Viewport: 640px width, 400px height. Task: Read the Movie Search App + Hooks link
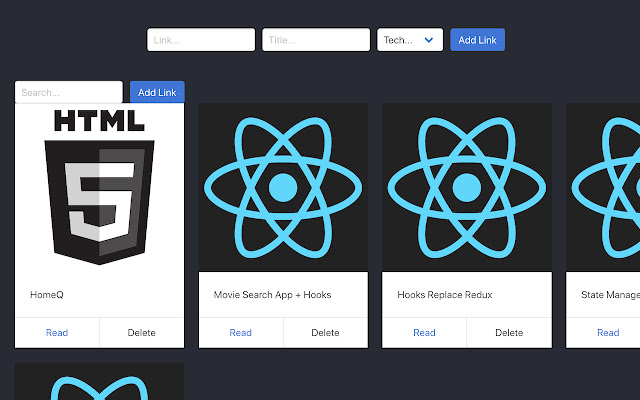[x=240, y=333]
